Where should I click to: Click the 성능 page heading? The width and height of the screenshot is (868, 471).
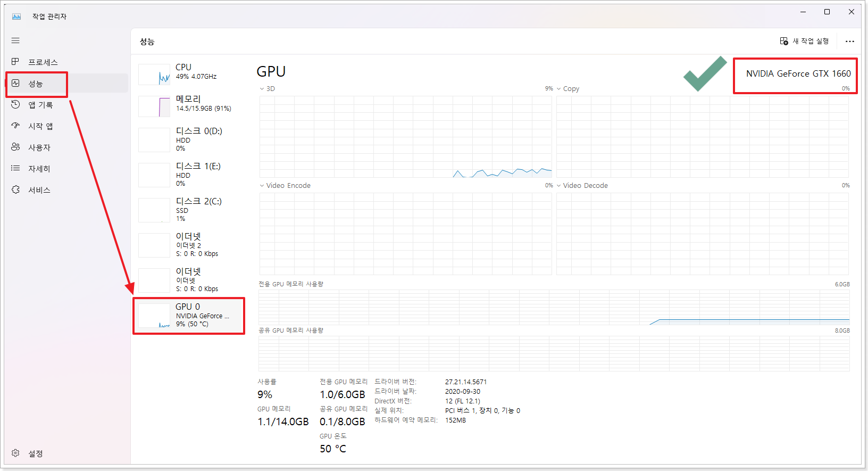click(x=147, y=42)
